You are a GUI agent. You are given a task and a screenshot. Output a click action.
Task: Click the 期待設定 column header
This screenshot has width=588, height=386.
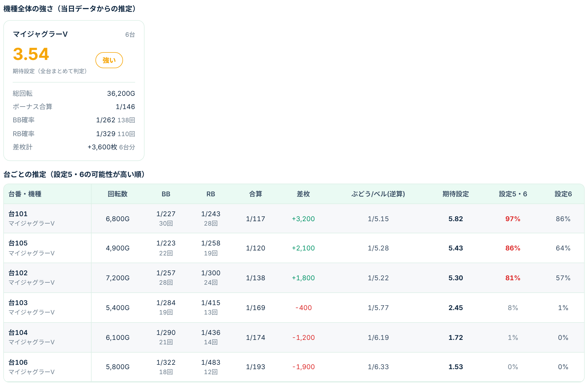point(456,194)
